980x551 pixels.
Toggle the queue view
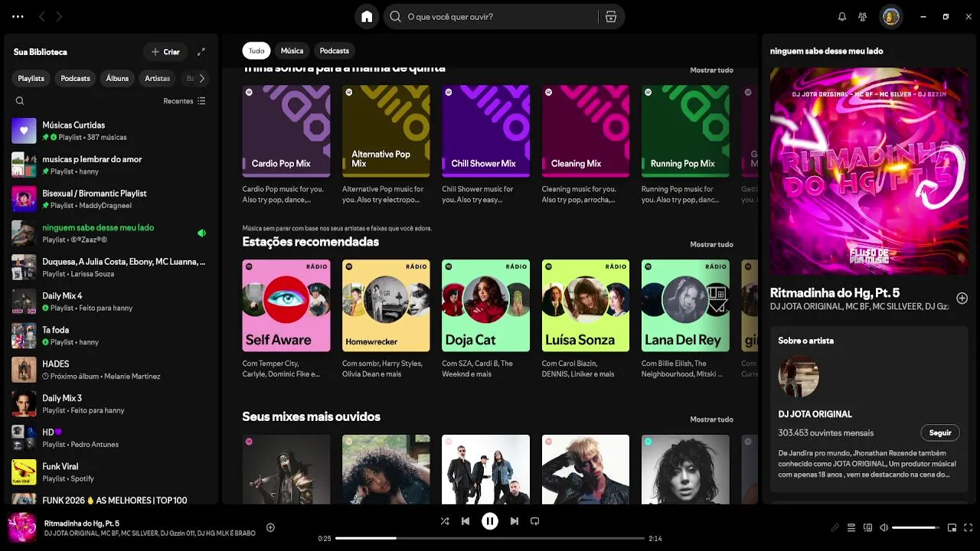851,528
